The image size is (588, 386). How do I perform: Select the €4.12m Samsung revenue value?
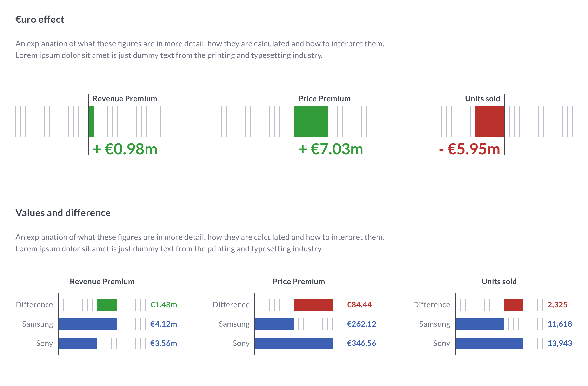pos(164,324)
